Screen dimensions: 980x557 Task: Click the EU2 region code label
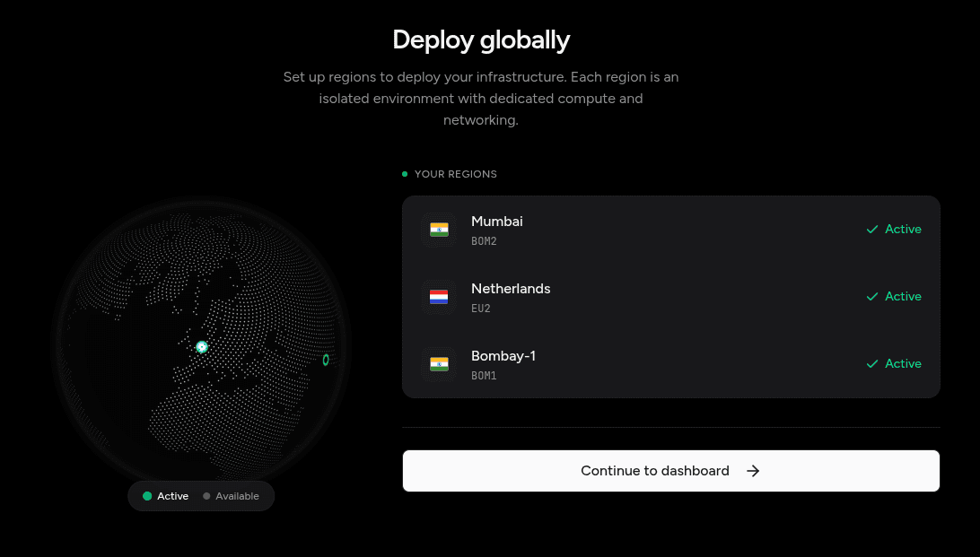(x=481, y=309)
